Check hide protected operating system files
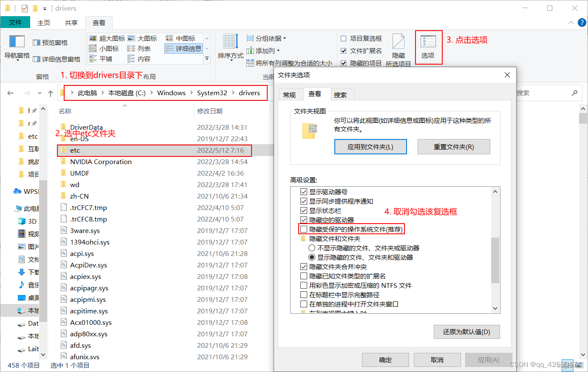Viewport: 588px width, 372px height. 304,229
